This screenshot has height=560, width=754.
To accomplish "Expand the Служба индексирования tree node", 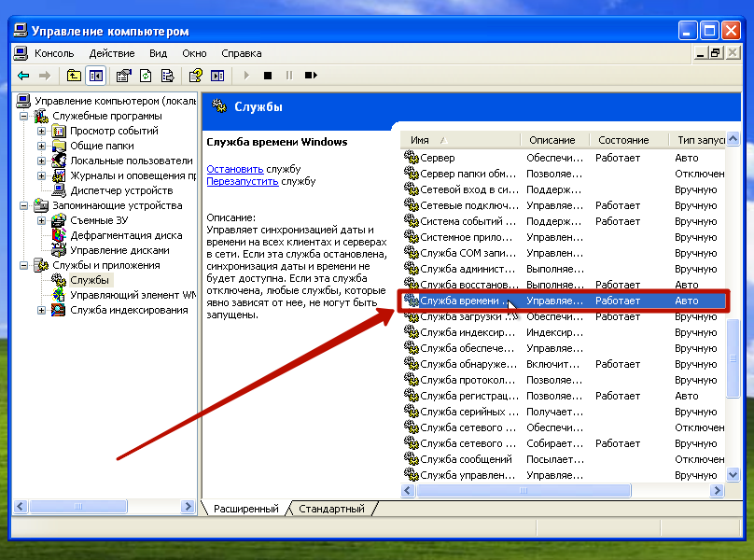I will 41,310.
